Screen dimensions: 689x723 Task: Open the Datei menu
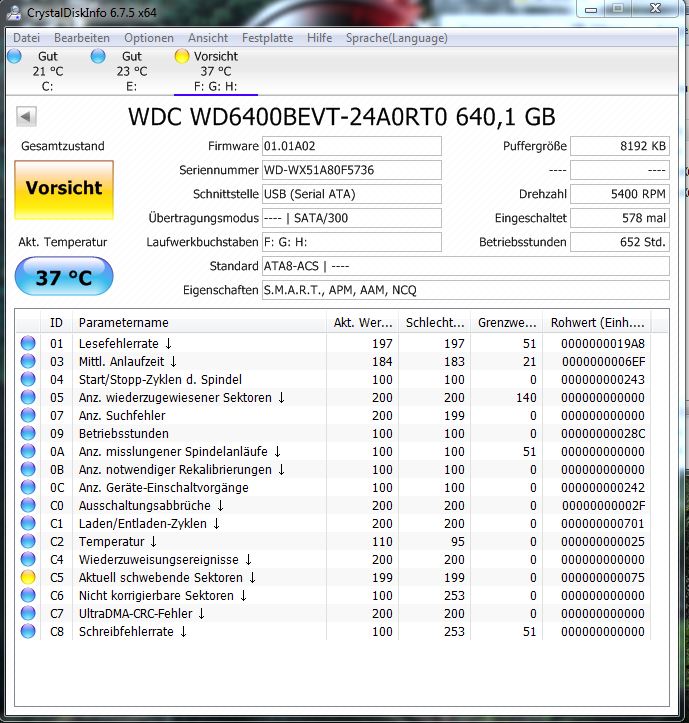click(x=26, y=38)
